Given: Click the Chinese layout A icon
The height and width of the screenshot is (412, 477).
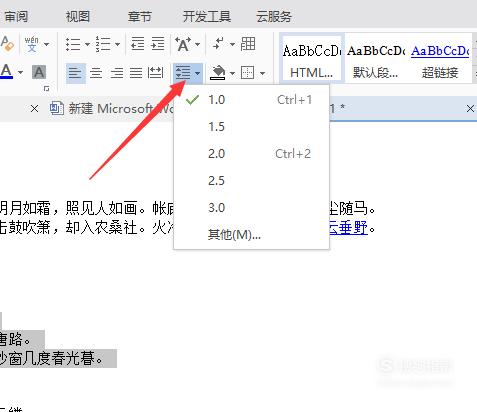Looking at the screenshot, I should tap(183, 44).
